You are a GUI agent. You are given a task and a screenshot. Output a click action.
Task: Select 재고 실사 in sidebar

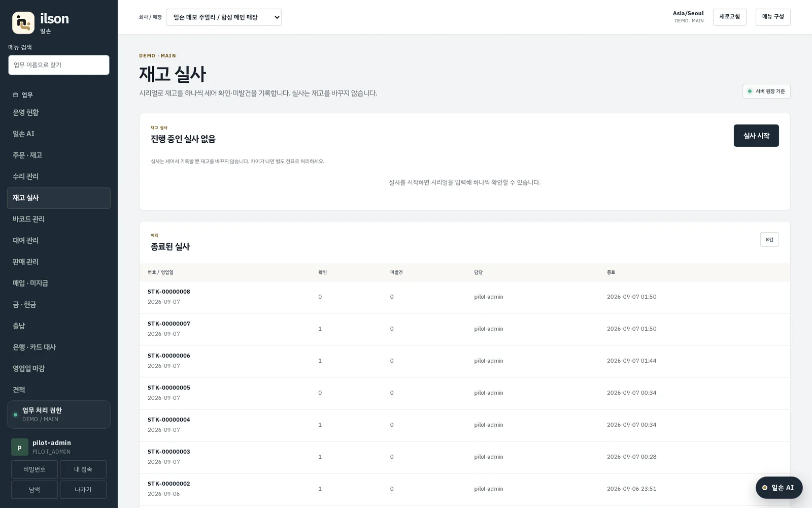click(x=59, y=198)
